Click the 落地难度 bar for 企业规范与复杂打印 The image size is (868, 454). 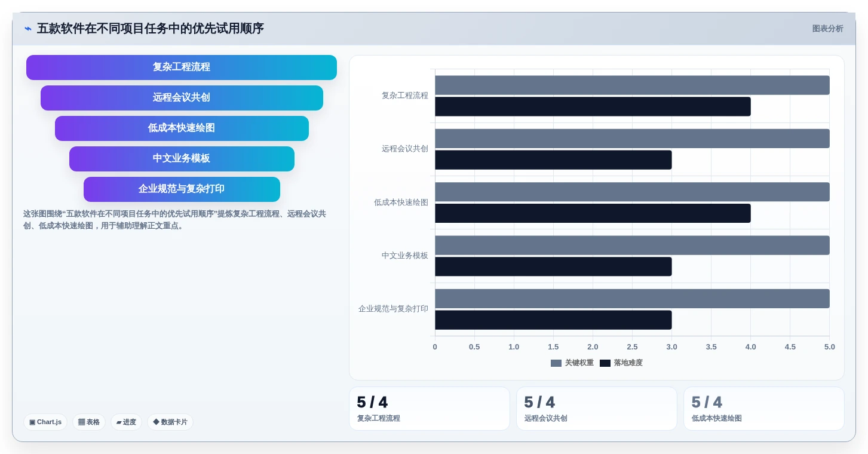[553, 320]
